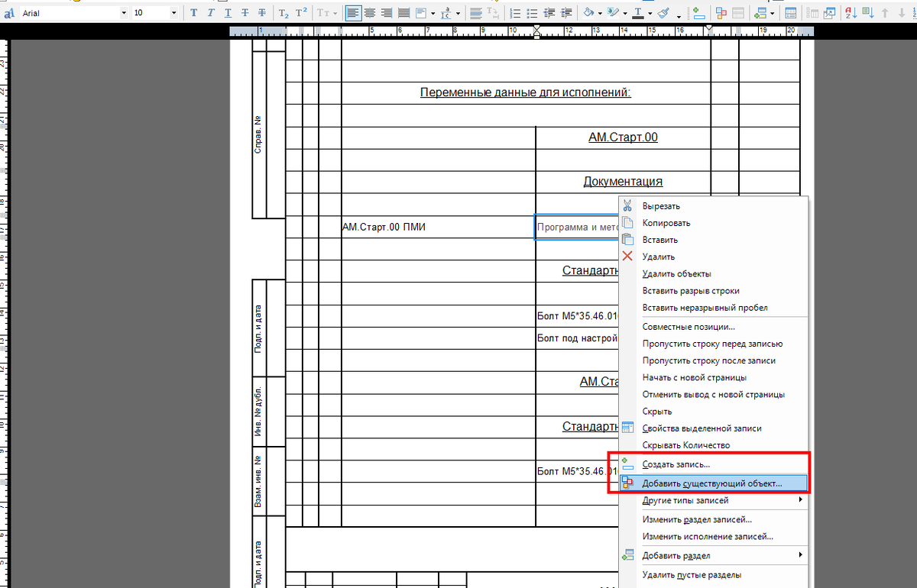Decrease the paragraph indent
The height and width of the screenshot is (588, 917).
click(549, 13)
